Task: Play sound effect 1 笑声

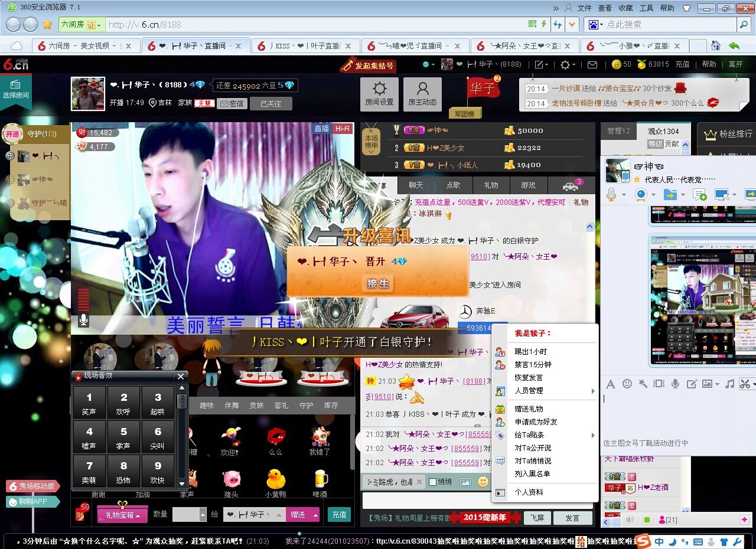Action: point(89,403)
